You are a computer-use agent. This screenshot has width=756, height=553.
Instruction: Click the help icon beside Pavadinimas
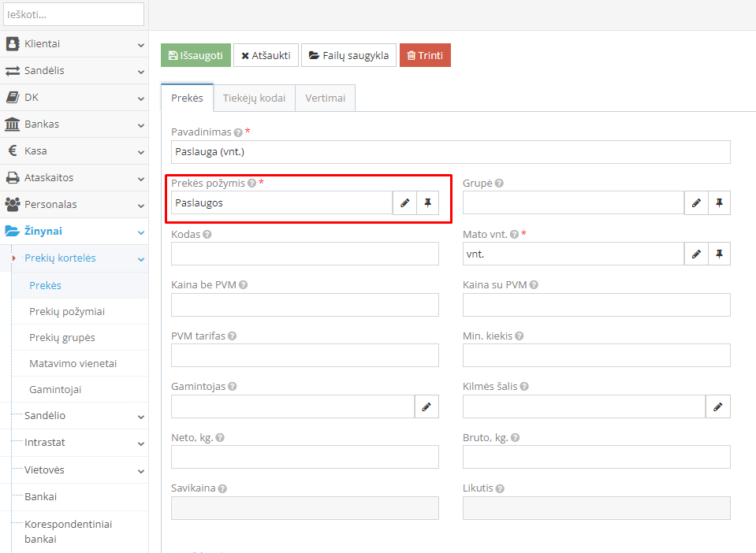238,132
